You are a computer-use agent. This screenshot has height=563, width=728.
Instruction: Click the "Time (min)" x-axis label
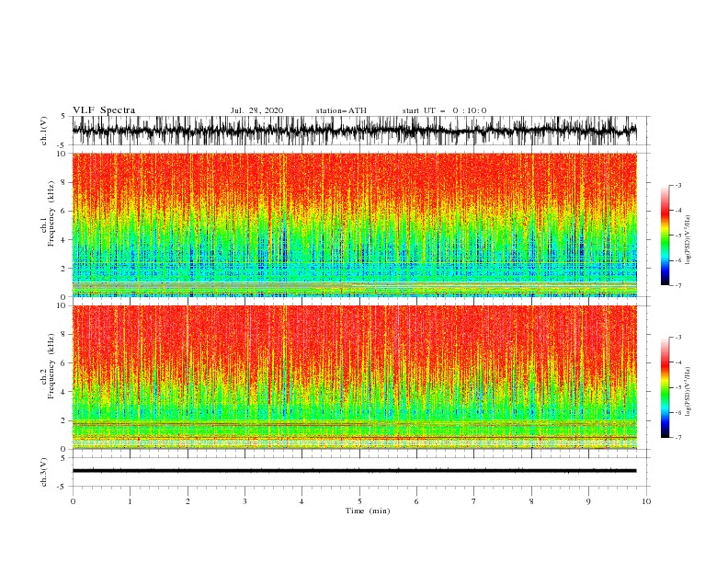pos(368,511)
